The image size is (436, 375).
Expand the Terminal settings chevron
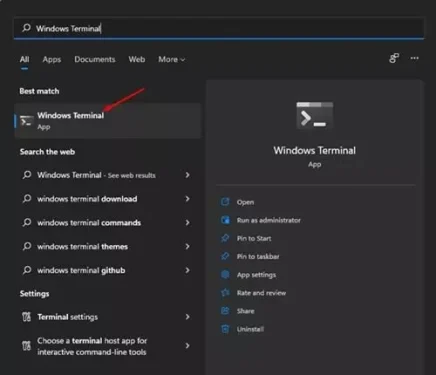pyautogui.click(x=187, y=317)
